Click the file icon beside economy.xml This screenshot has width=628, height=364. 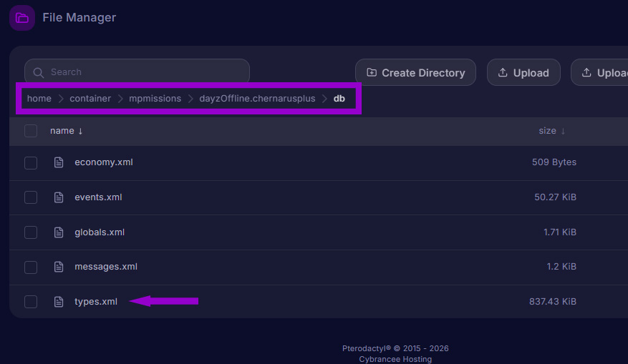[59, 162]
